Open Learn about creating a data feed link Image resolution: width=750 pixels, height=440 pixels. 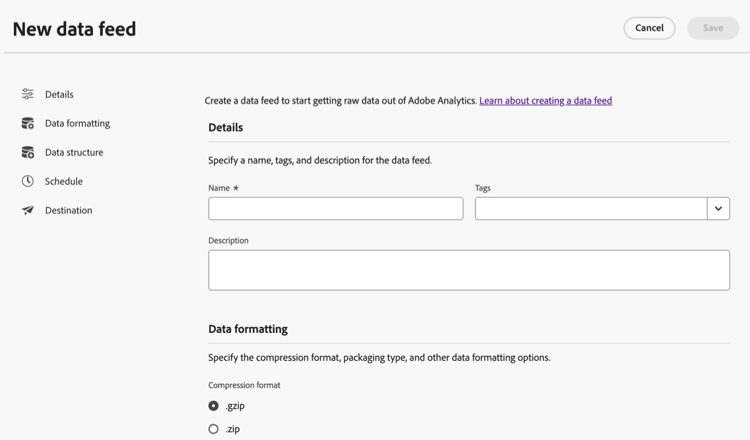point(545,101)
